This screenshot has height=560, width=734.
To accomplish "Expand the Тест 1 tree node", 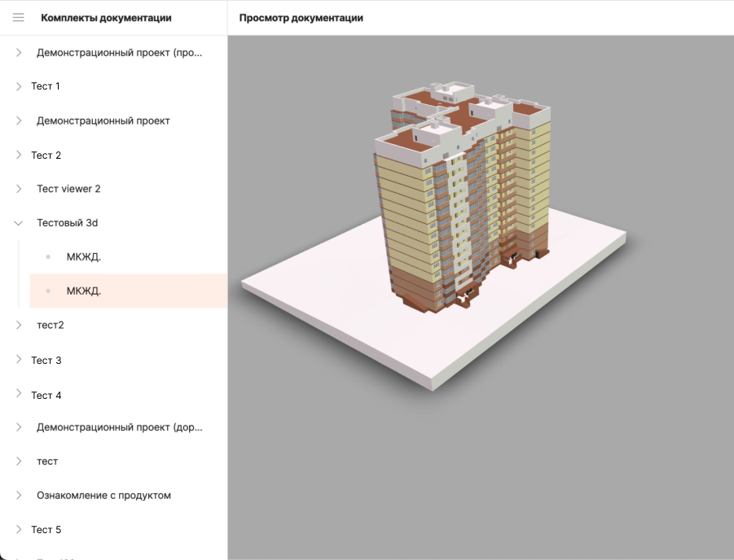I will tap(19, 86).
